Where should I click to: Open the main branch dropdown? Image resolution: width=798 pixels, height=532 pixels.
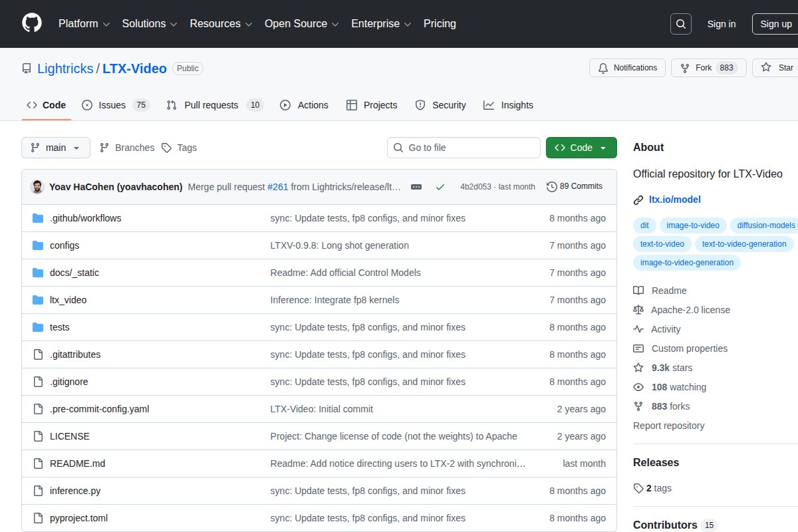[x=56, y=148]
